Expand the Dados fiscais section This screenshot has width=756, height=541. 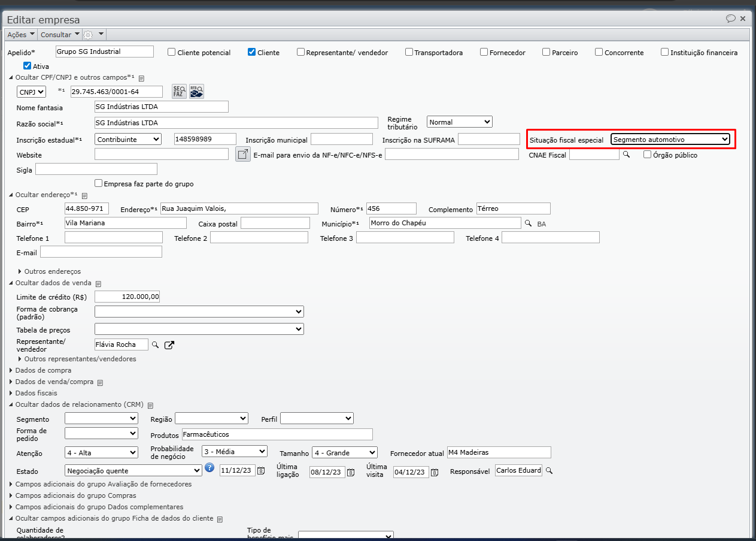(36, 393)
